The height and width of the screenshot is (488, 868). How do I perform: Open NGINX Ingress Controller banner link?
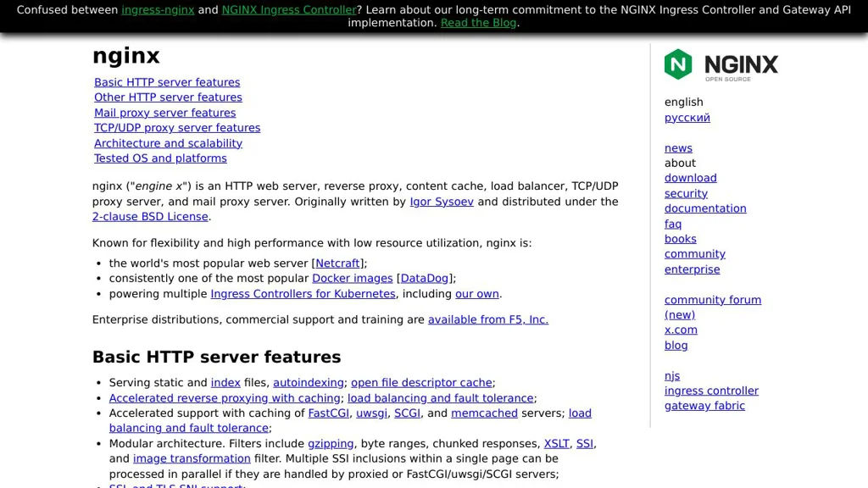coord(289,10)
